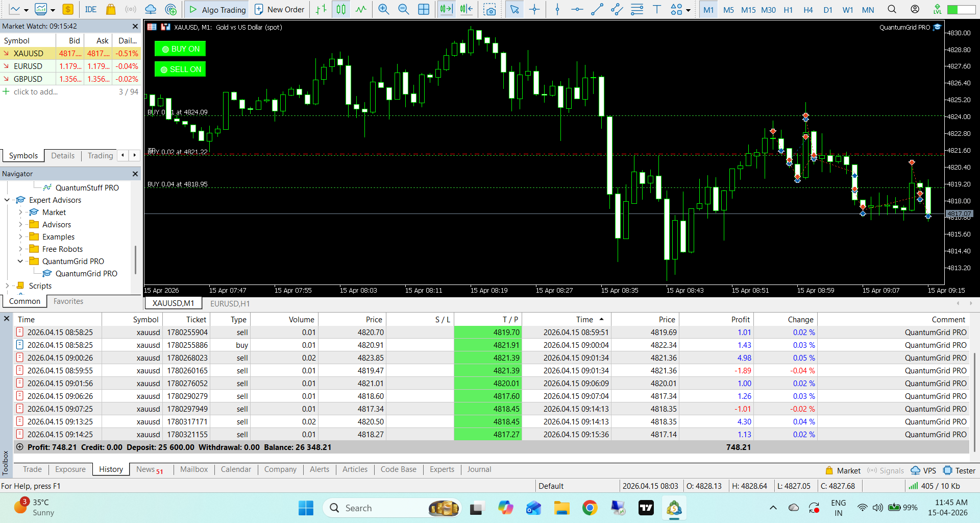
Task: Expand the Scripts tree node
Action: point(7,286)
